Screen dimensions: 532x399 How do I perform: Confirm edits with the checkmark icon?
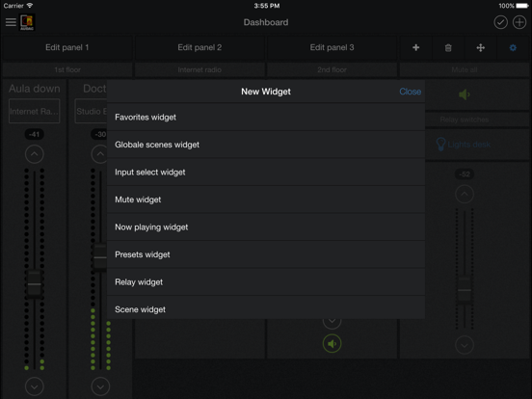click(x=500, y=22)
